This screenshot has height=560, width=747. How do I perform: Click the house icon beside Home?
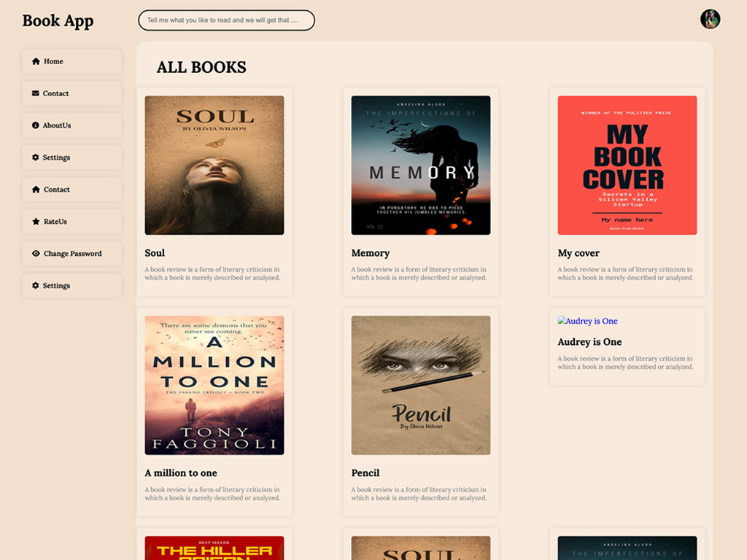click(x=36, y=61)
